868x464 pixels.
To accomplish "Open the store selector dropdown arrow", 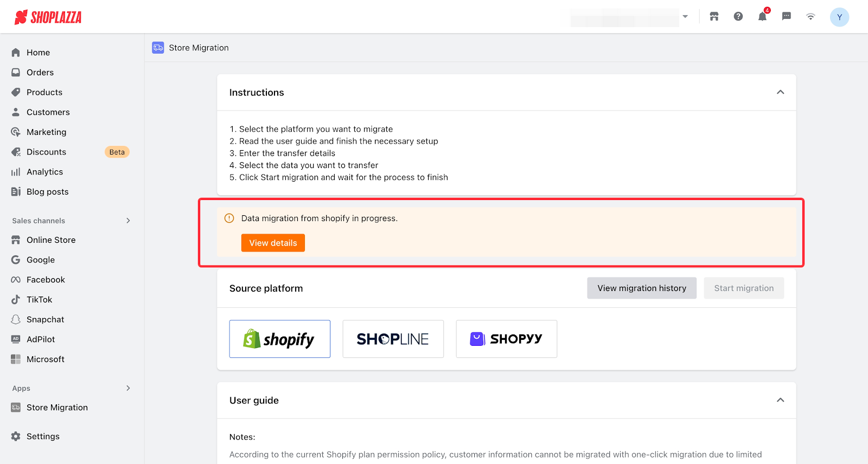I will (x=685, y=17).
